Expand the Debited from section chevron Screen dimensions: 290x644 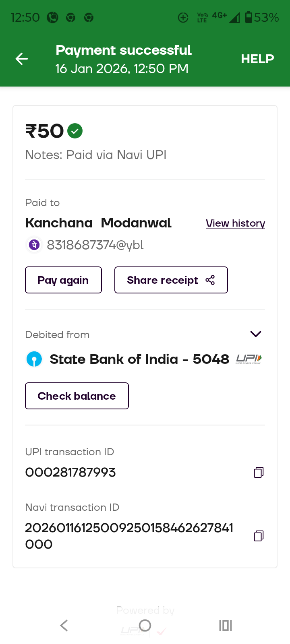(256, 334)
